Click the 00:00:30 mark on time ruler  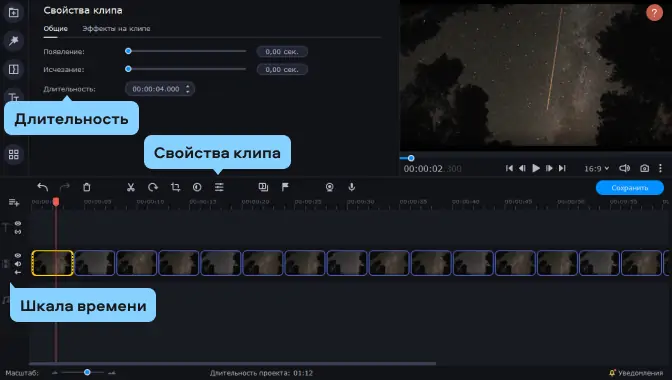[360, 201]
